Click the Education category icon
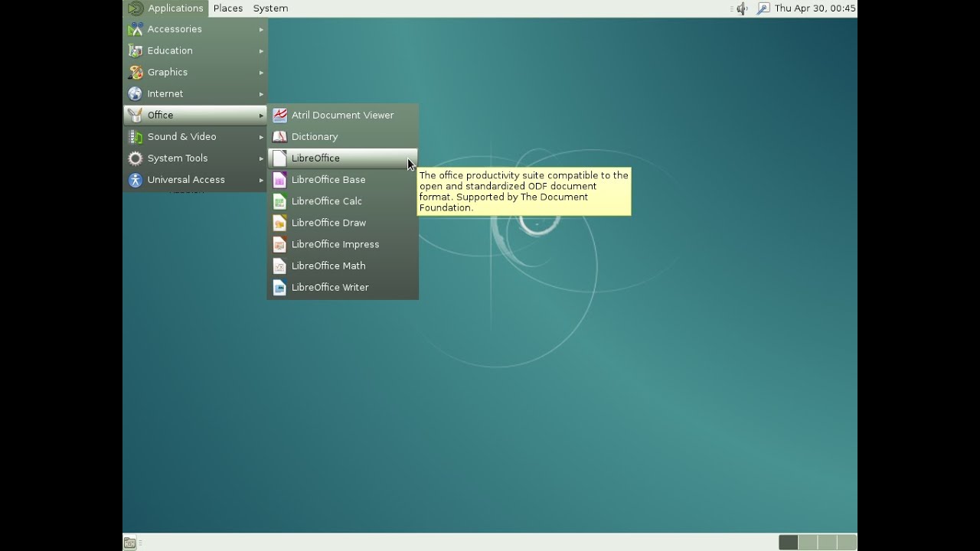The image size is (980, 551). tap(136, 51)
